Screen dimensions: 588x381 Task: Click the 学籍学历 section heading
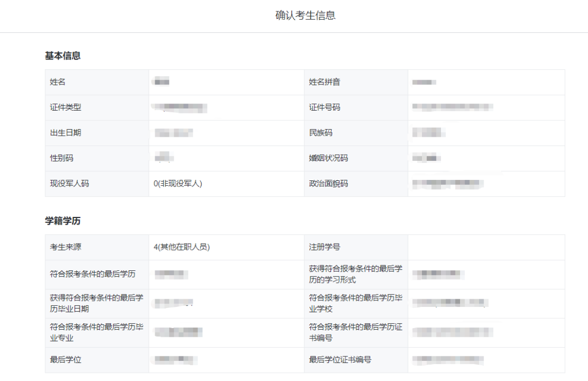(x=63, y=221)
